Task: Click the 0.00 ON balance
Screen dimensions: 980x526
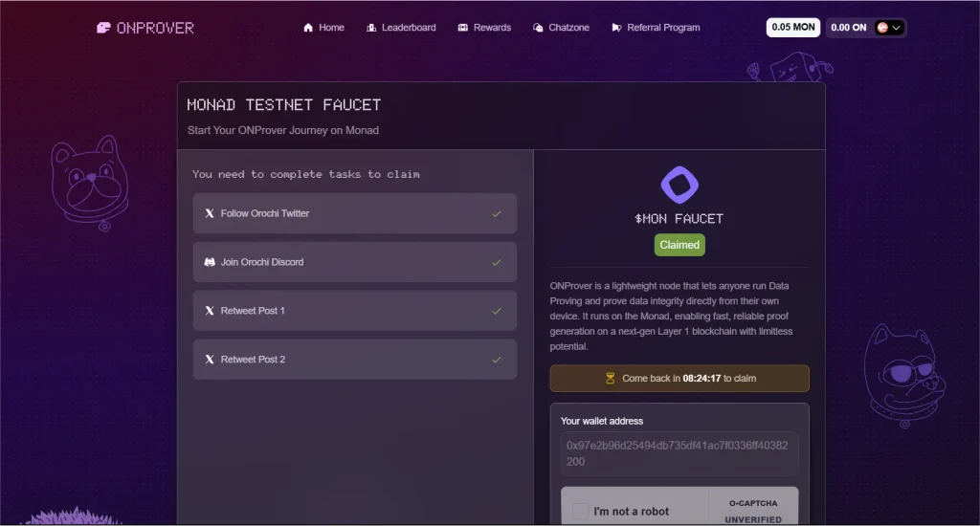Action: [x=848, y=28]
